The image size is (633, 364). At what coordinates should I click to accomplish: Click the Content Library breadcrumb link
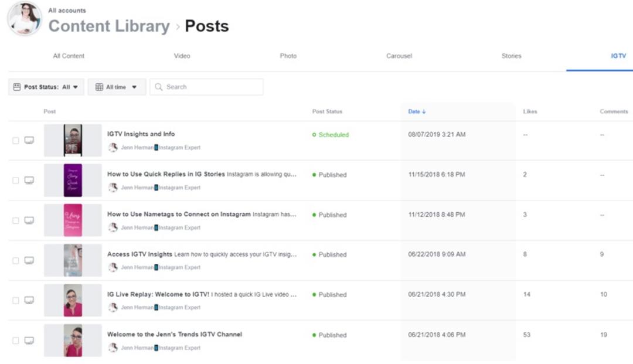point(109,26)
